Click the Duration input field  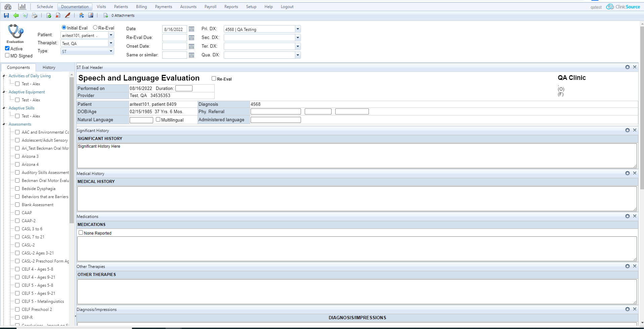(184, 88)
